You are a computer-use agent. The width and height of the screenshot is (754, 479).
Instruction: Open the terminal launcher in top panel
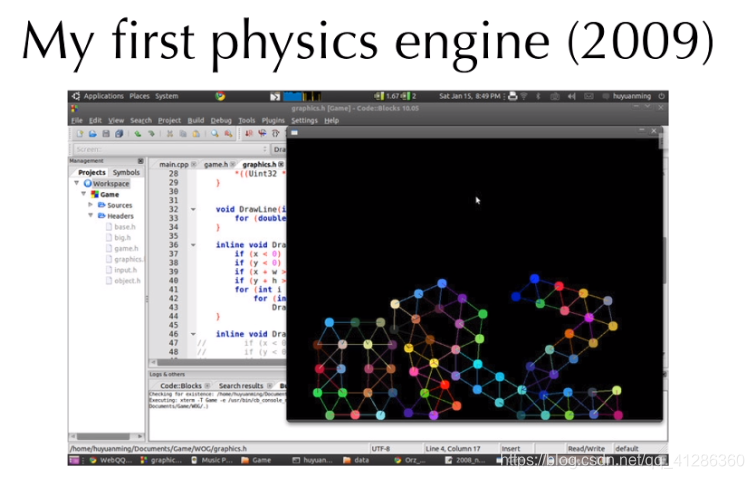pyautogui.click(x=275, y=97)
